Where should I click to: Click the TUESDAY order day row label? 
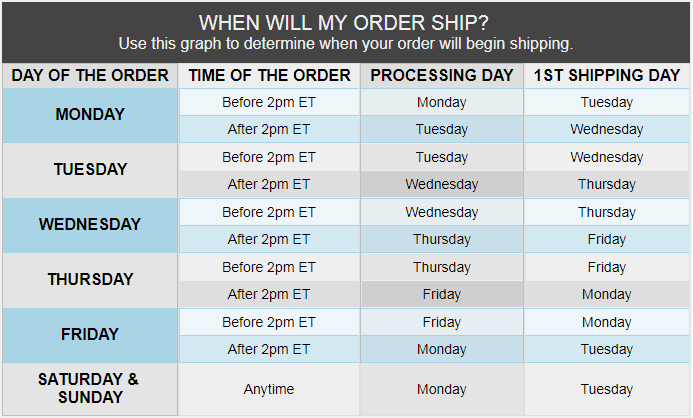90,170
